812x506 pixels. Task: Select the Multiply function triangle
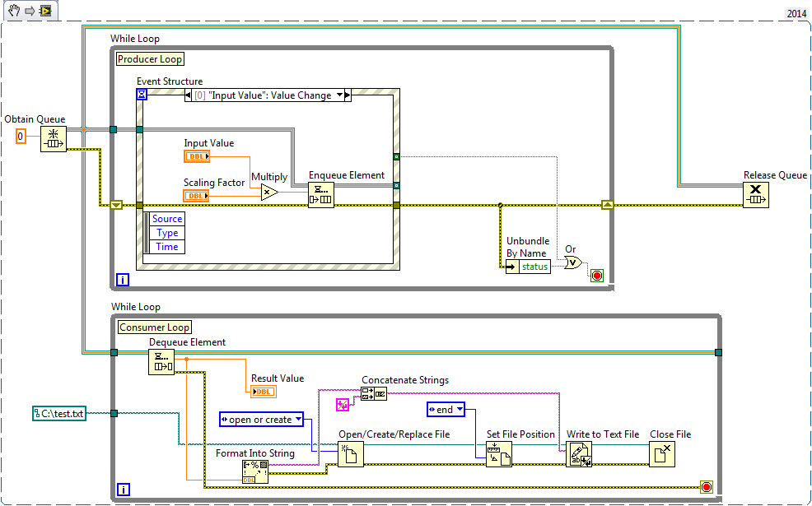point(268,193)
